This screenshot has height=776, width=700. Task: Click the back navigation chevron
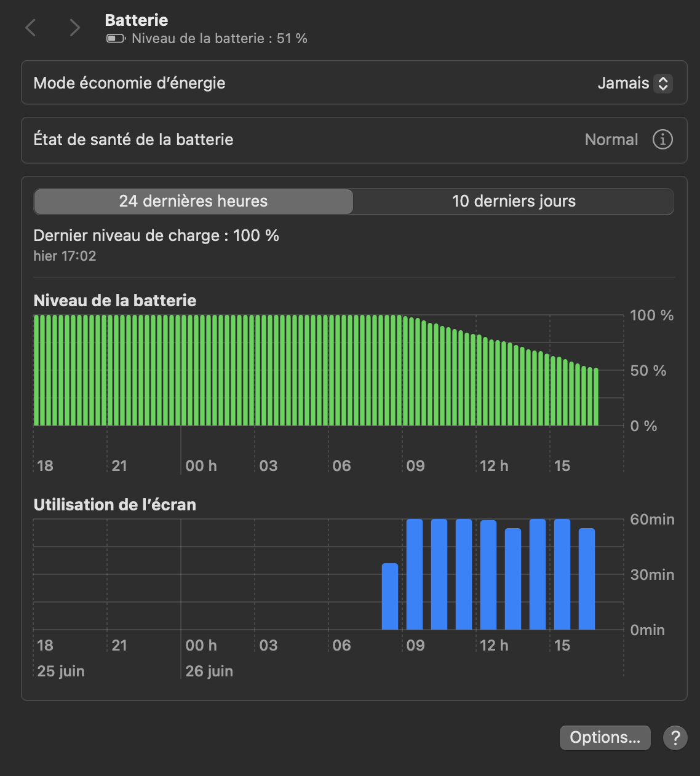pyautogui.click(x=31, y=28)
